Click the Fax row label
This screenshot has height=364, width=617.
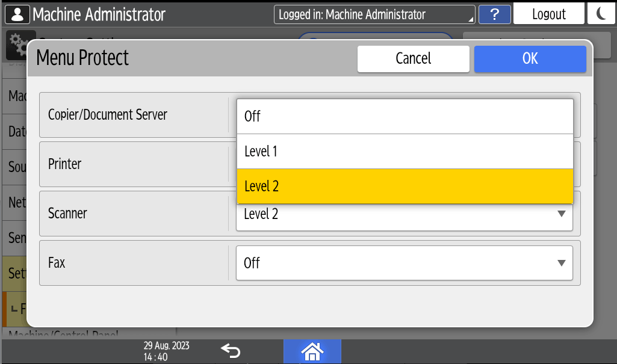(57, 263)
